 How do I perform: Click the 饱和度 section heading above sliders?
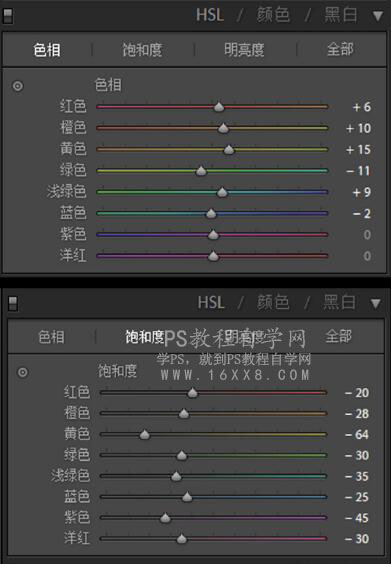pos(118,371)
